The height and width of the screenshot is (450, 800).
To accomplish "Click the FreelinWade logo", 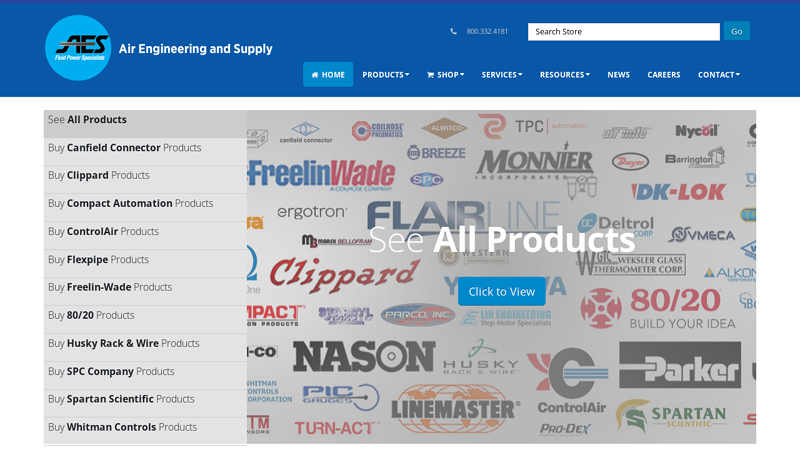I will pyautogui.click(x=322, y=174).
